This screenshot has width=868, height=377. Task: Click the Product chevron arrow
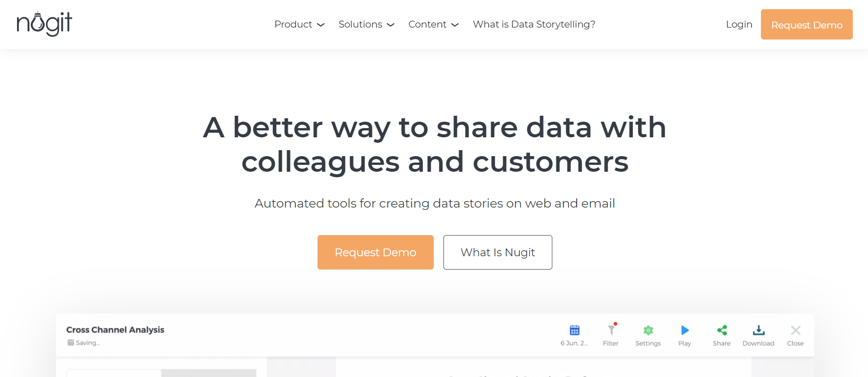tap(321, 25)
